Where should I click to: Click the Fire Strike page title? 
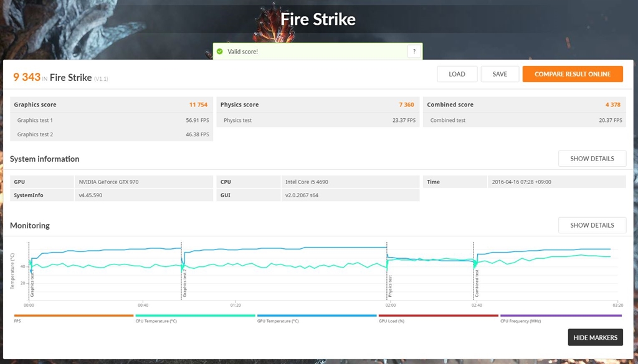(318, 19)
